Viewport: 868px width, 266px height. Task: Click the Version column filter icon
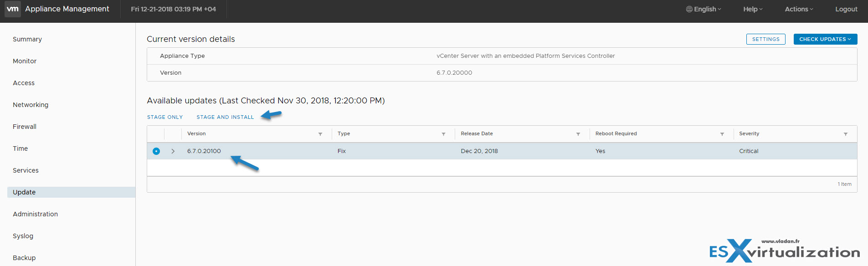[x=320, y=134]
